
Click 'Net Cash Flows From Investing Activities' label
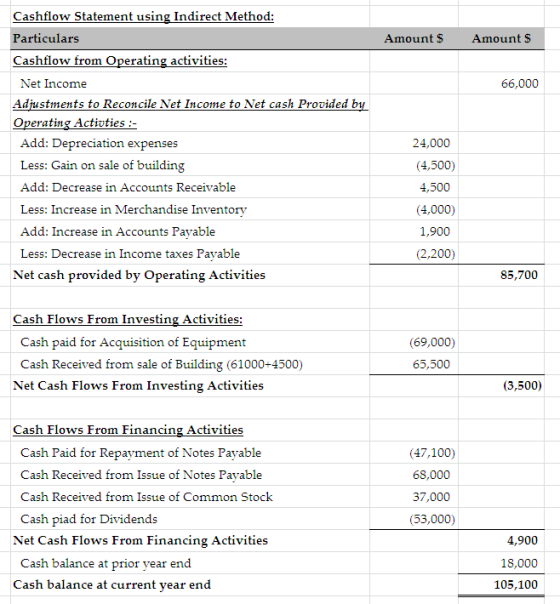tap(138, 386)
